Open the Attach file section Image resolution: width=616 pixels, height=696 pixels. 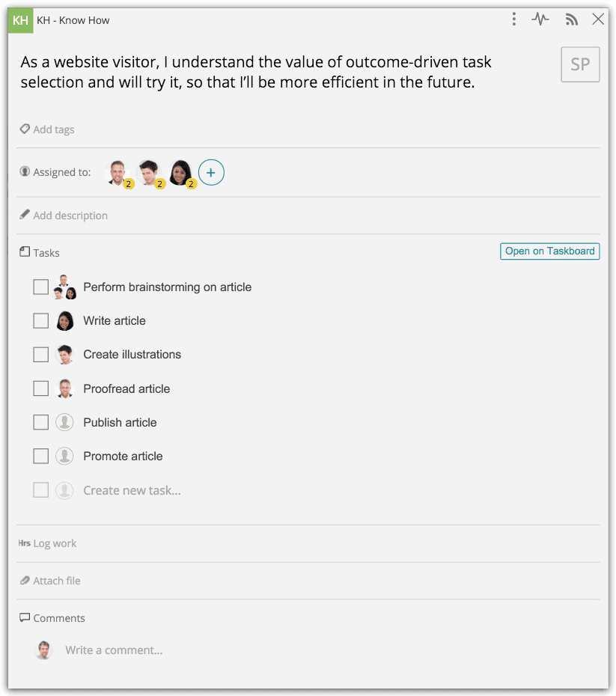tap(57, 581)
